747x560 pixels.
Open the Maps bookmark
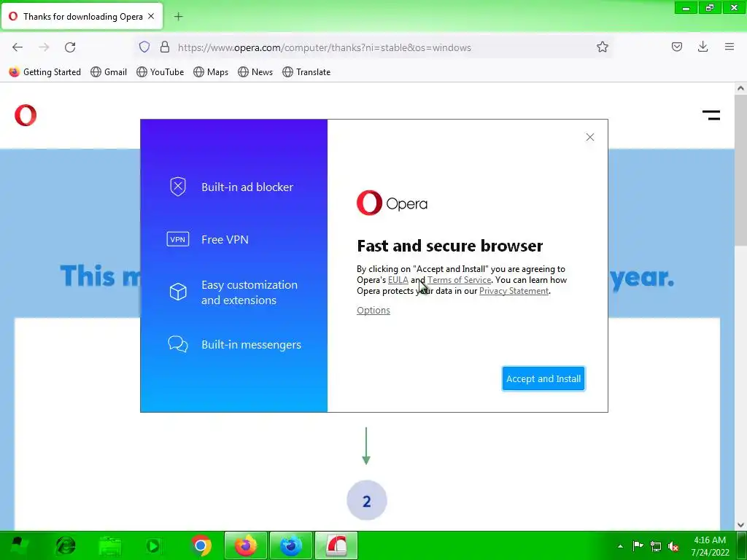coord(211,72)
